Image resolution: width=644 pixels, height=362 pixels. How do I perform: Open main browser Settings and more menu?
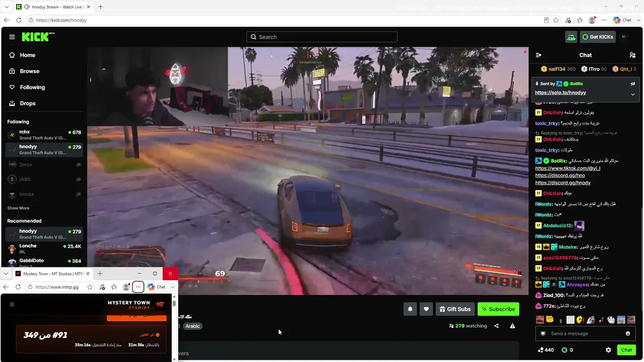[x=604, y=20]
